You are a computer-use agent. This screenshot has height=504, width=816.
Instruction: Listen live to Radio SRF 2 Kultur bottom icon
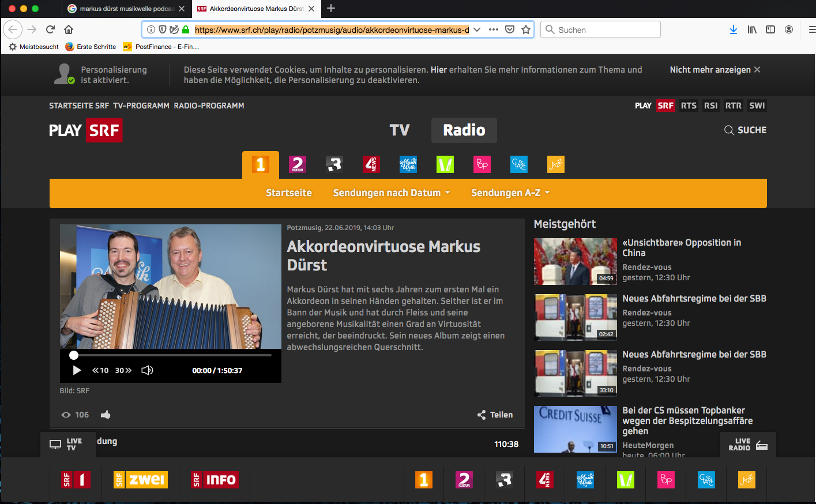[x=464, y=480]
